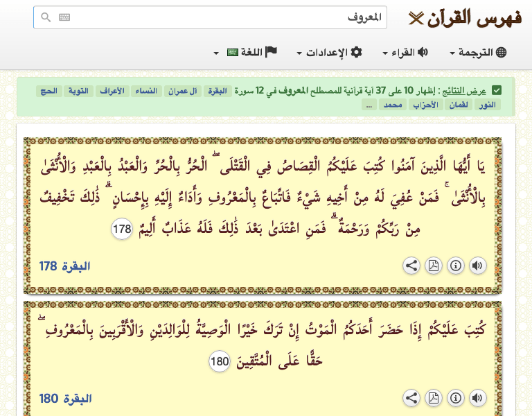Screen dimensions: 532x416
Task: Open info for verse Al-Baqarah 180
Action: 455,398
